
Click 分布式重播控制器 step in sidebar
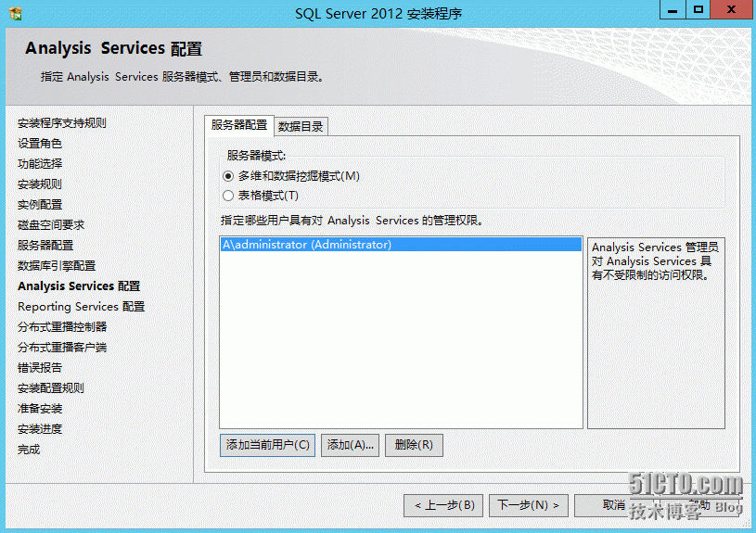click(x=62, y=326)
